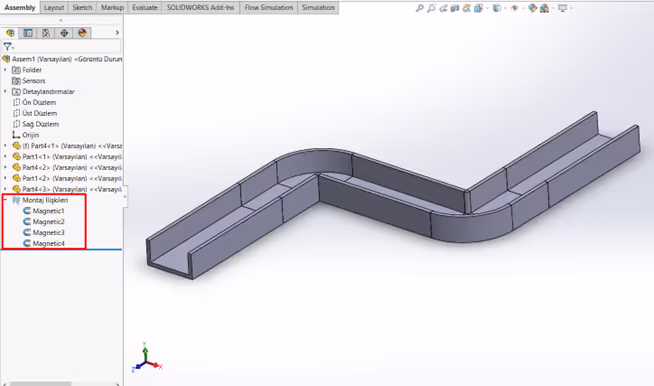Select the Magnetic4 mate
Screen dimensions: 654x386
(x=48, y=243)
